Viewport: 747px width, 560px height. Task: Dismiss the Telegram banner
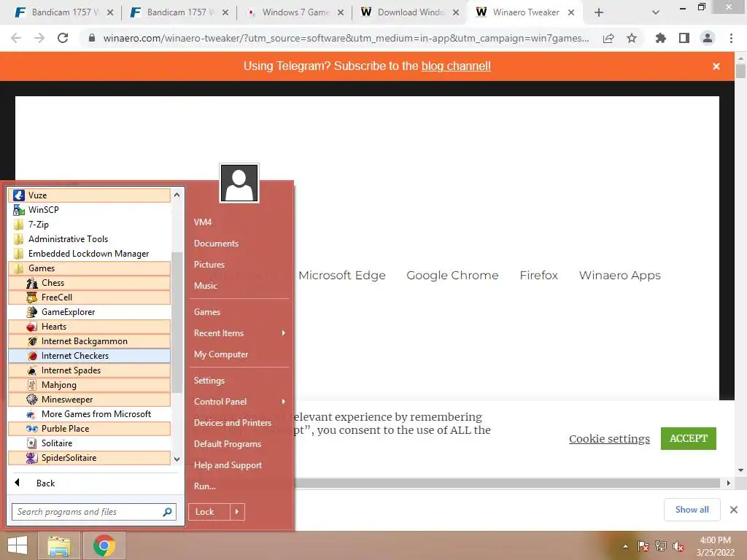coord(716,66)
